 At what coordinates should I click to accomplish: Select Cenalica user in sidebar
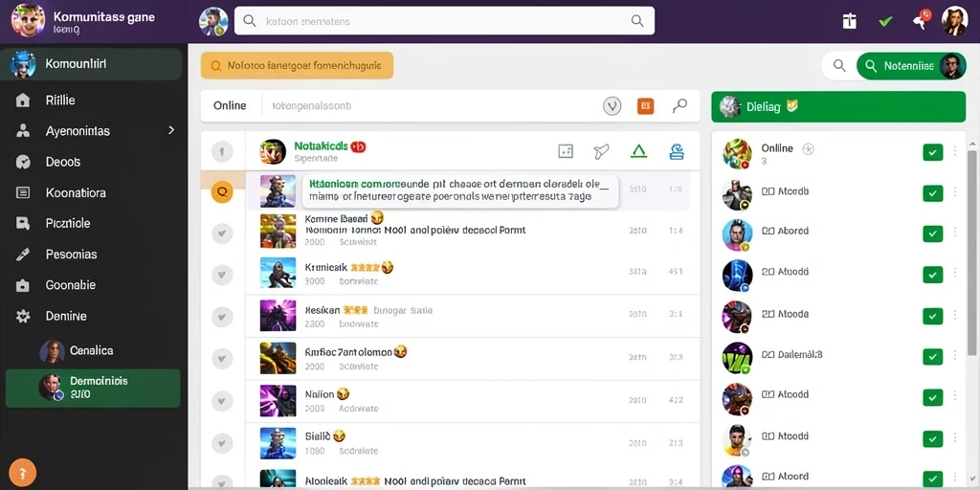point(93,350)
